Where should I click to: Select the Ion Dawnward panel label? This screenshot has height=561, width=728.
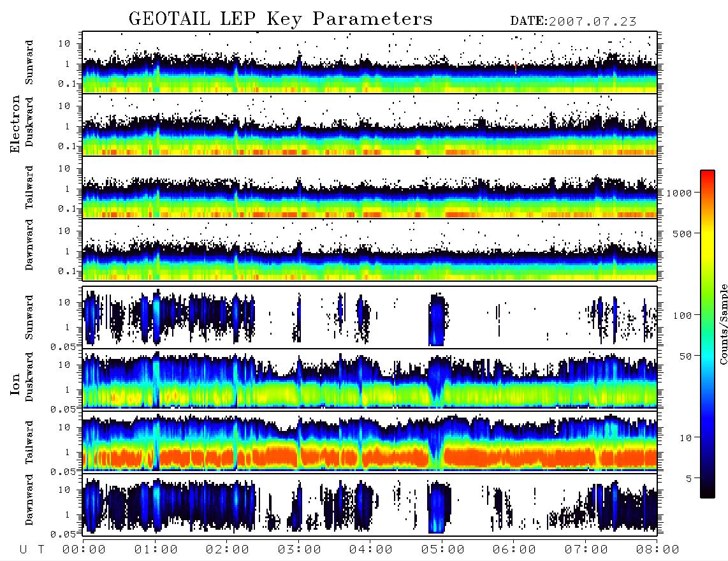[29, 500]
